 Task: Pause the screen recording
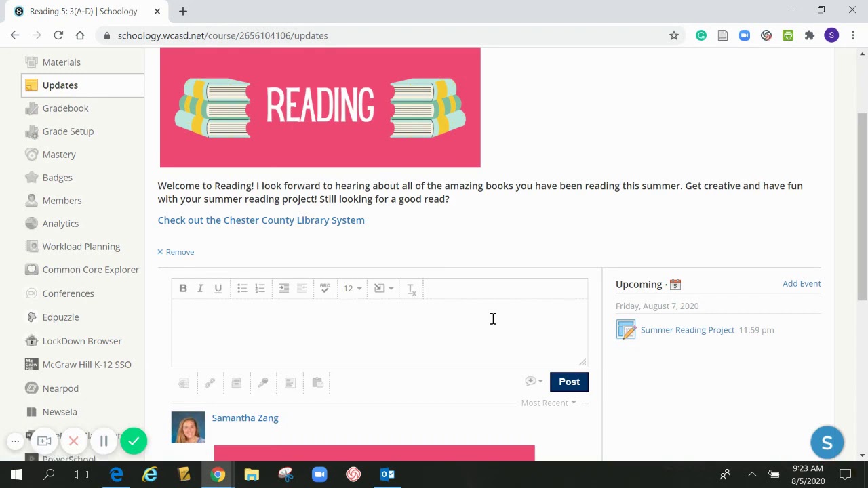click(x=104, y=441)
